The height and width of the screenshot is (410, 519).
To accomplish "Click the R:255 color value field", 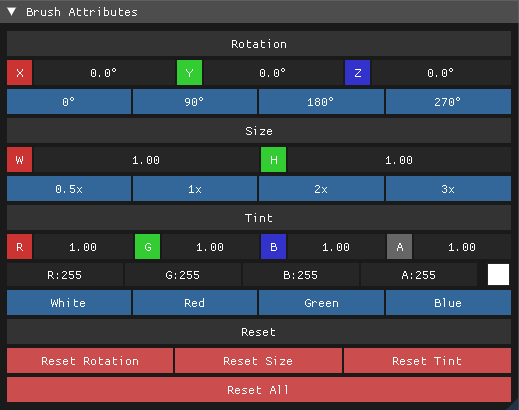I will coord(65,275).
